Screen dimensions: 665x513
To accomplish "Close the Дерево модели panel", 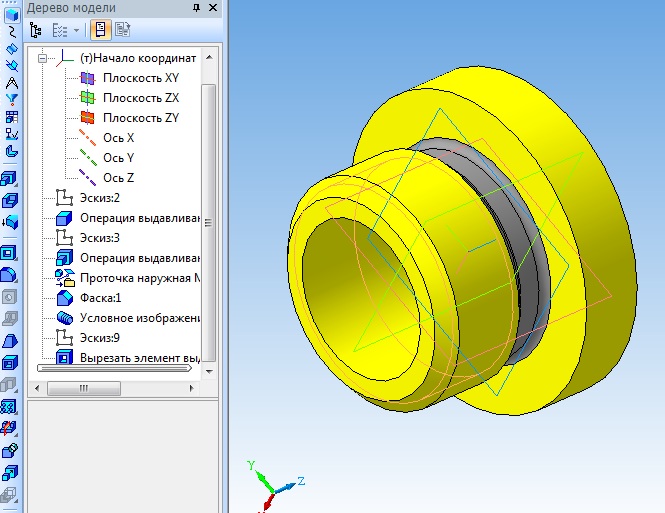I will (213, 8).
